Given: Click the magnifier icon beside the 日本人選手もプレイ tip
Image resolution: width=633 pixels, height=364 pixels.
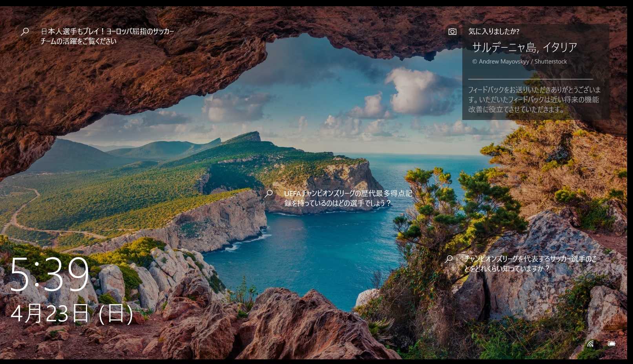Looking at the screenshot, I should coord(25,31).
